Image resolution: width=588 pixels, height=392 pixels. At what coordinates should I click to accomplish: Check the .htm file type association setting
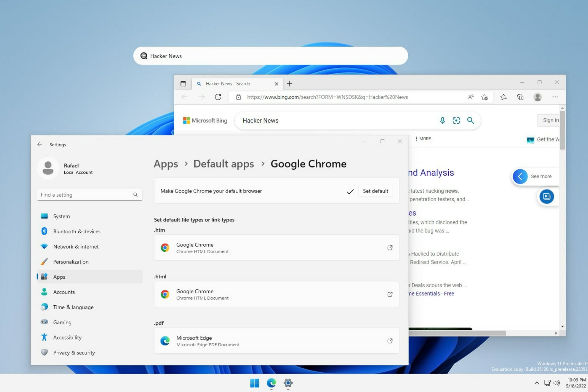[276, 248]
